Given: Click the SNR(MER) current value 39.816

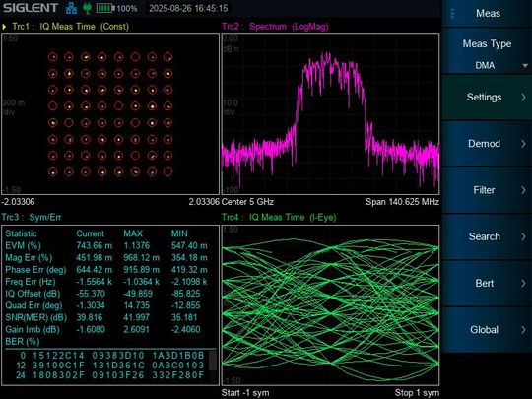Looking at the screenshot, I should click(90, 317).
